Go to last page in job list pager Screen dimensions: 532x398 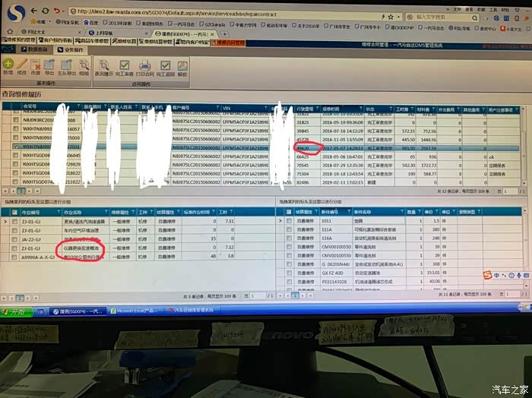tap(36, 298)
